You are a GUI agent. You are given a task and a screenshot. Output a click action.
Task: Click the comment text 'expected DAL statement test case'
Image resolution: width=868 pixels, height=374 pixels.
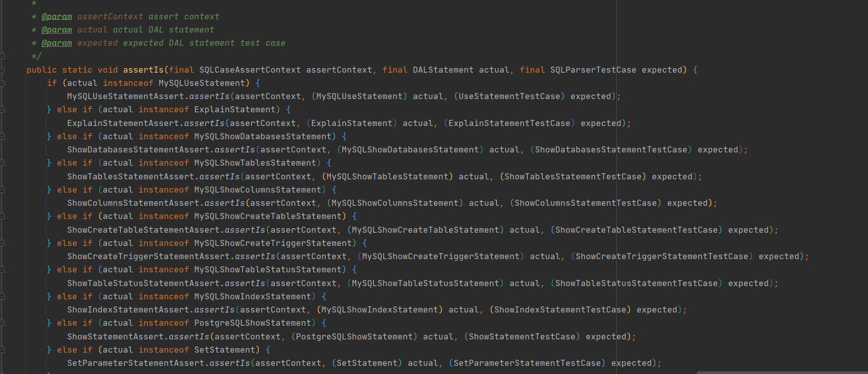click(x=204, y=43)
